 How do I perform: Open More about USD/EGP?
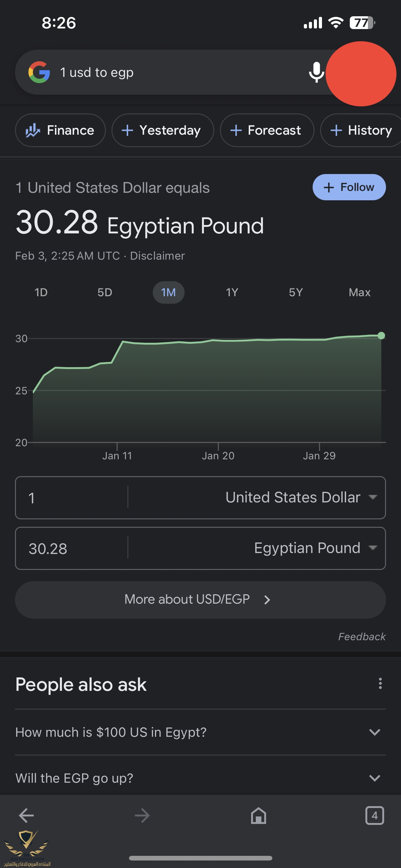(200, 600)
